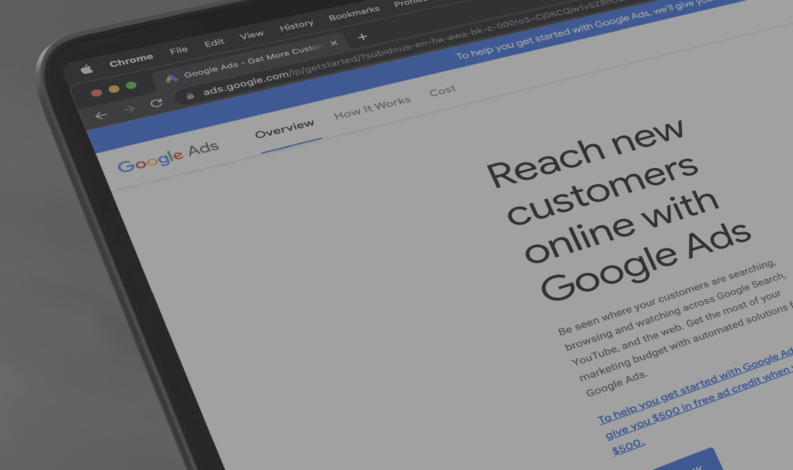Image resolution: width=793 pixels, height=470 pixels.
Task: Open the Edit menu
Action: coord(214,42)
